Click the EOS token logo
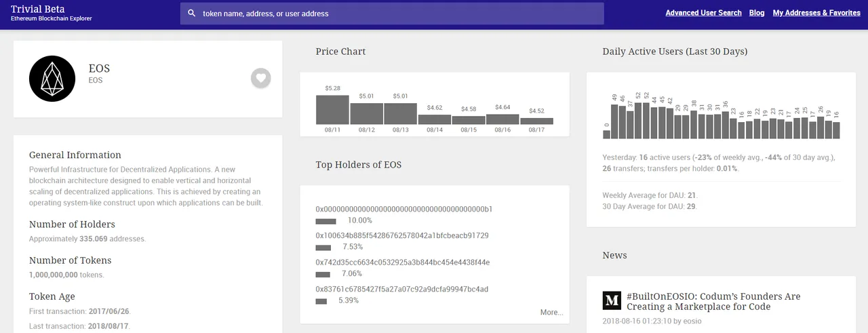This screenshot has height=333, width=868. pos(52,79)
